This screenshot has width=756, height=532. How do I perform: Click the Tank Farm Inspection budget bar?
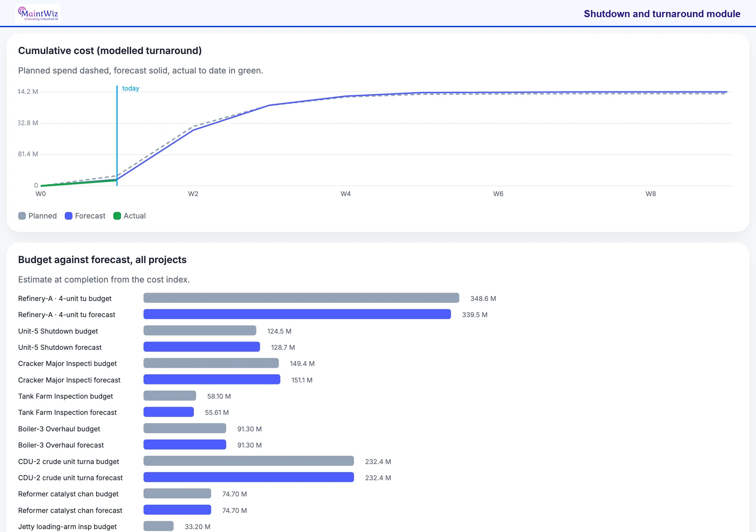click(170, 396)
